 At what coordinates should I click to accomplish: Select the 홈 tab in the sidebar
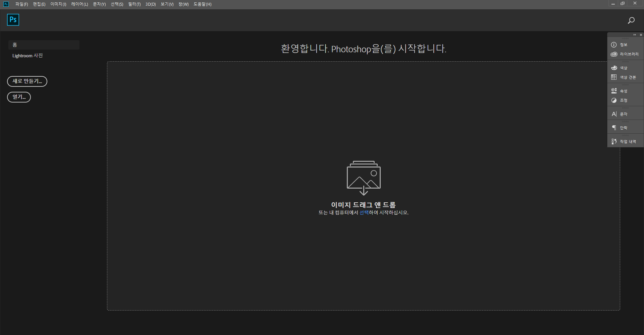pos(44,45)
